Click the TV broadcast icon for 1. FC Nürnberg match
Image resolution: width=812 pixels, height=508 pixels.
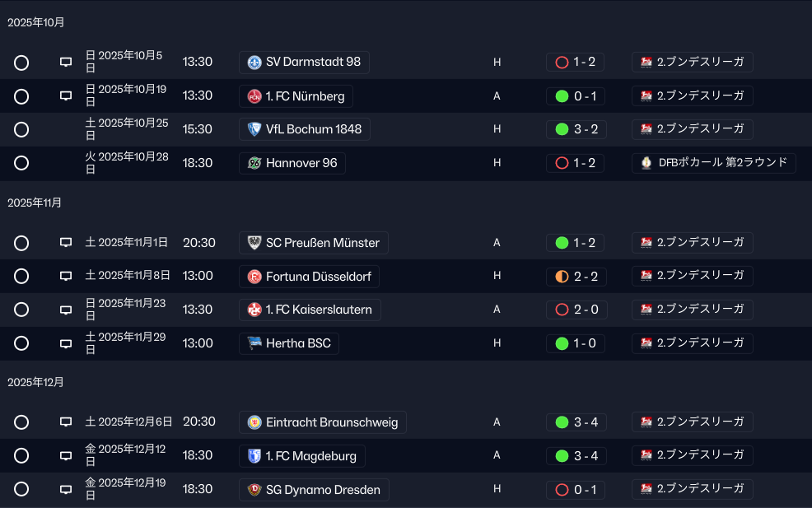66,96
